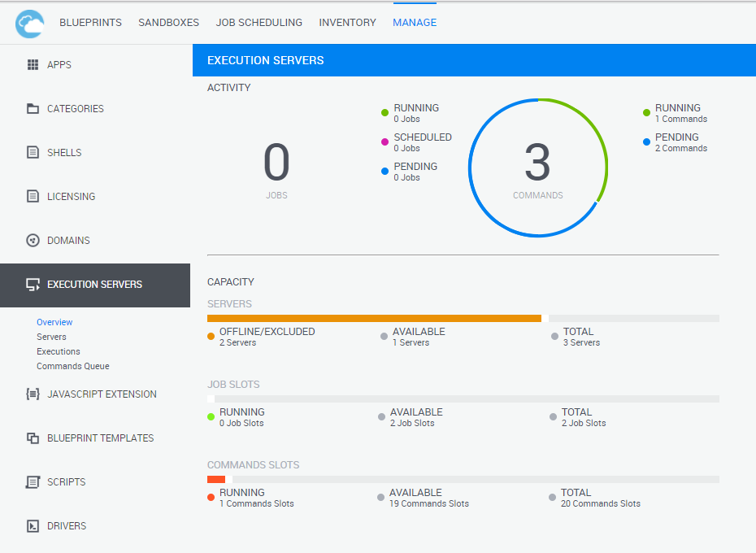
Task: Open the Blueprints menu
Action: (x=90, y=23)
